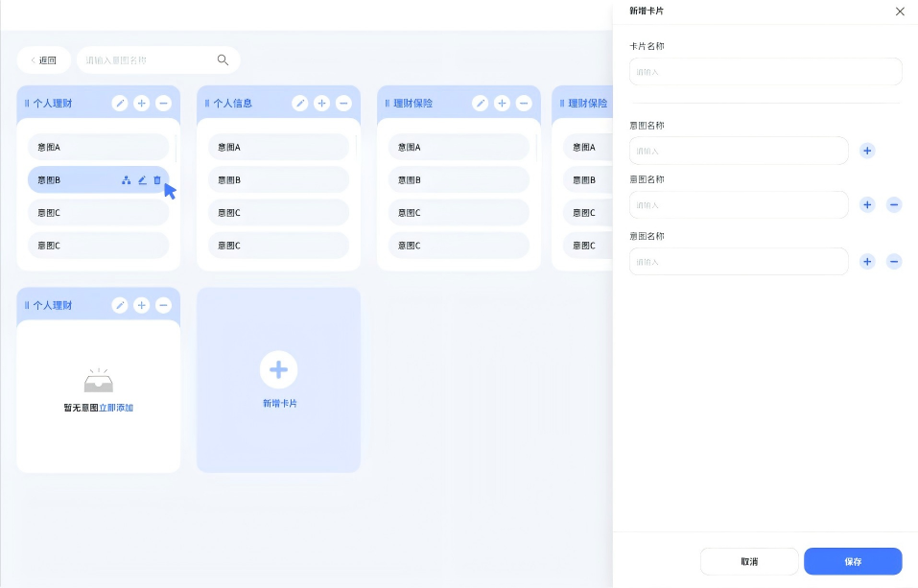
Task: Click plus icon on the empty 个人理财 card
Action: [x=141, y=305]
